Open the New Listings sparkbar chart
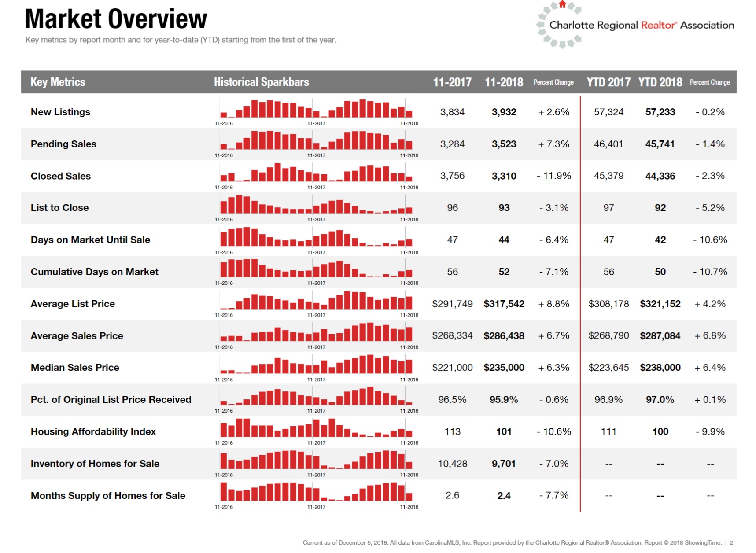756x553 pixels. [x=316, y=109]
